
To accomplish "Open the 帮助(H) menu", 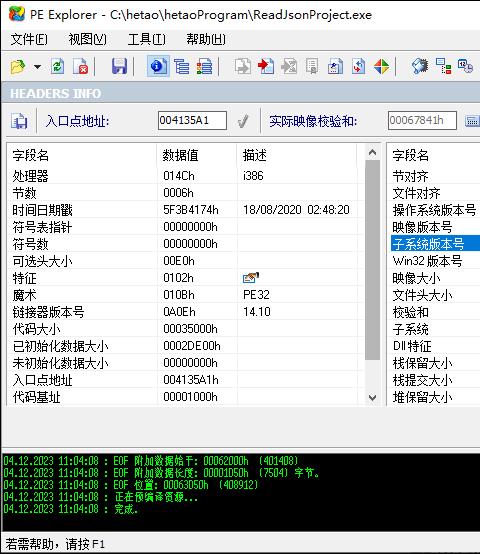I will click(206, 39).
